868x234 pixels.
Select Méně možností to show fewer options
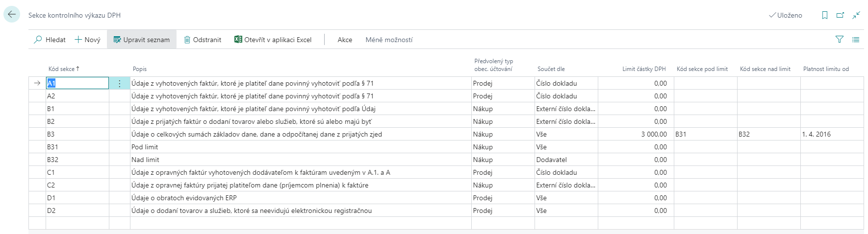389,40
